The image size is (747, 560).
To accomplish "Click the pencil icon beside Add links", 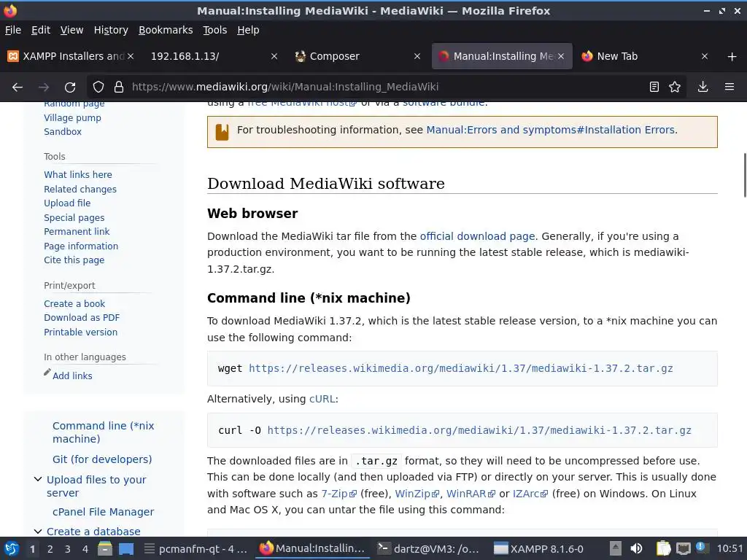I will [47, 373].
